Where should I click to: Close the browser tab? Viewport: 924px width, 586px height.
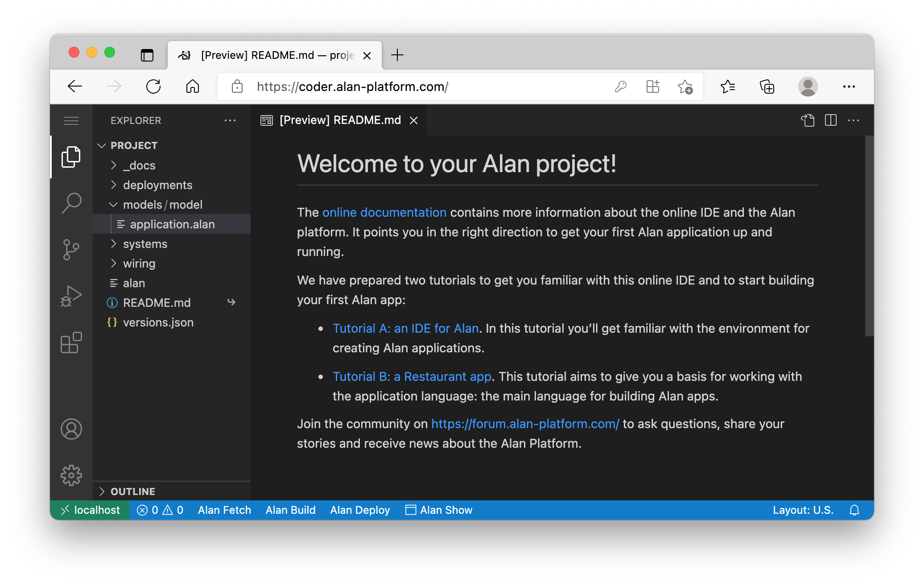367,55
